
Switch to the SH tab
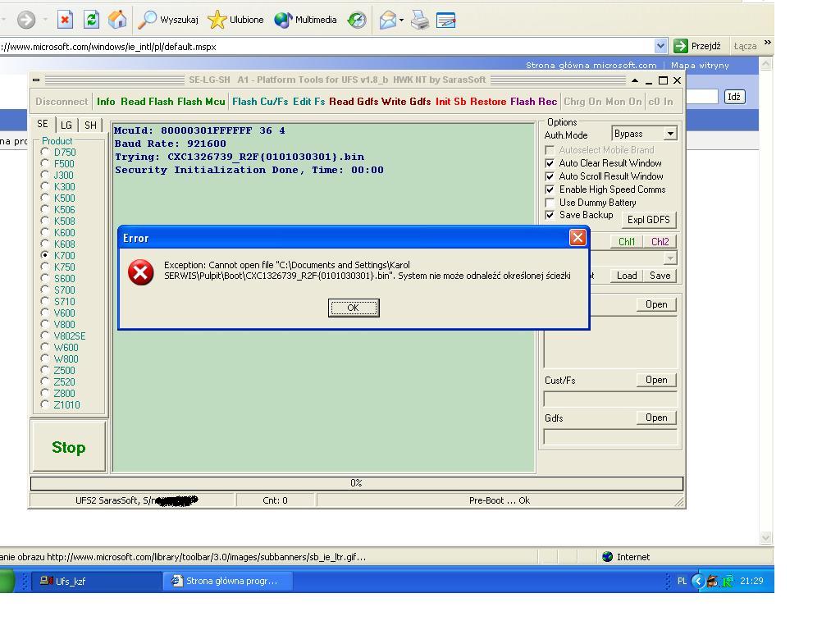tap(90, 126)
